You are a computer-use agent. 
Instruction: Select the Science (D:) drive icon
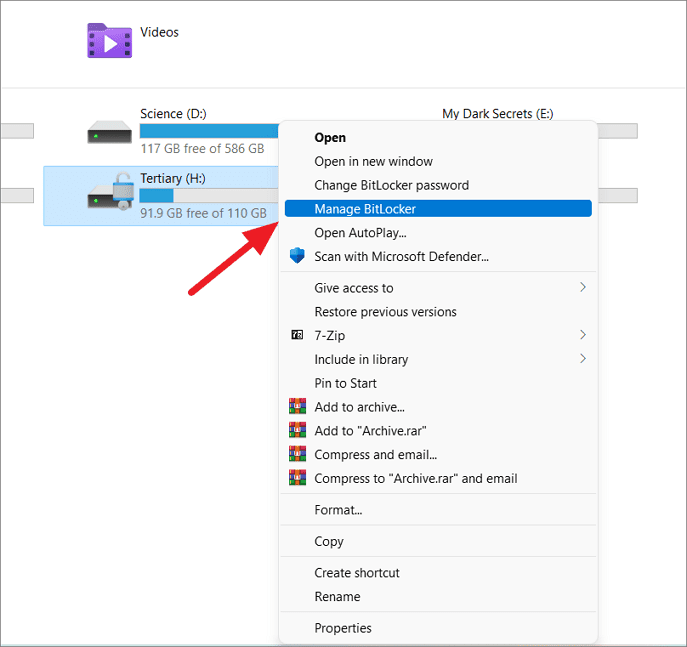[x=109, y=132]
